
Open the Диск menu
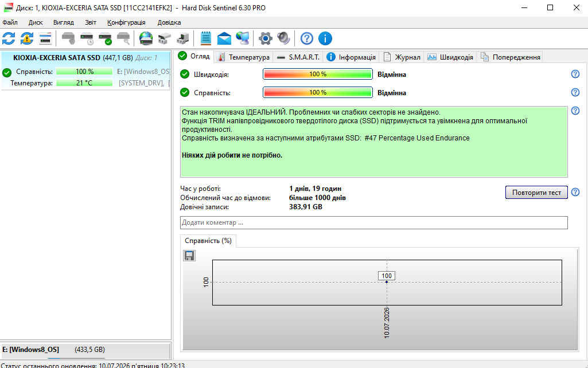click(x=36, y=22)
